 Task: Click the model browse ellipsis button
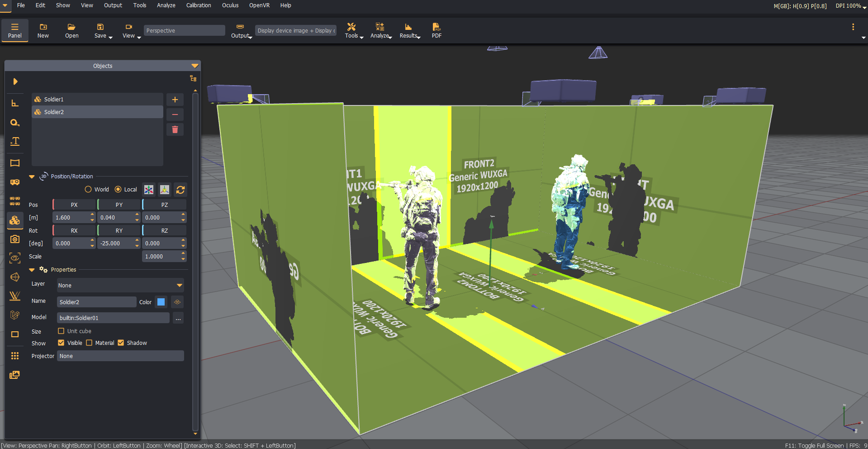178,318
